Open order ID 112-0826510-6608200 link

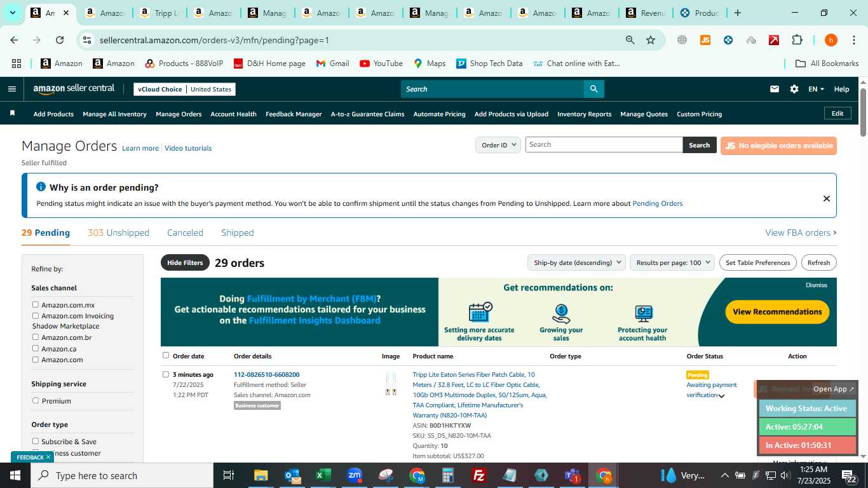[266, 374]
